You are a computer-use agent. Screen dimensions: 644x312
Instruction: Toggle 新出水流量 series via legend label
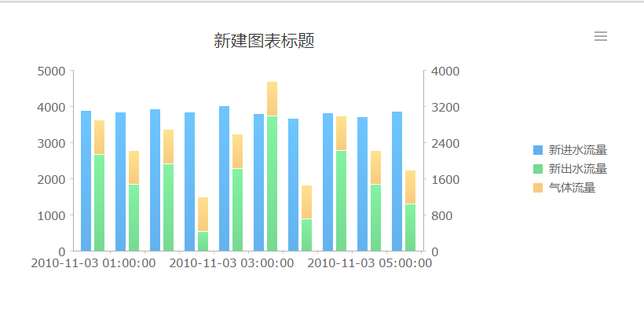[x=577, y=169]
